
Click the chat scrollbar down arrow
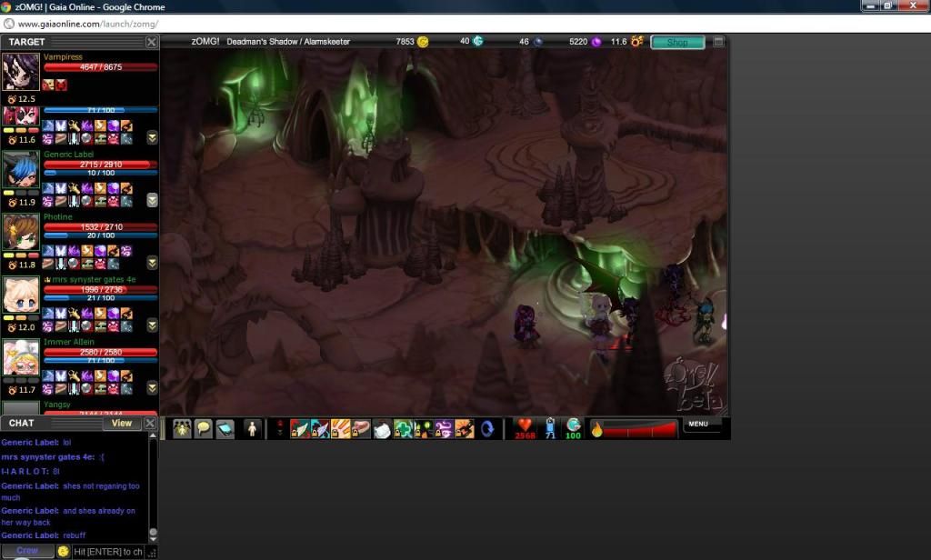153,539
